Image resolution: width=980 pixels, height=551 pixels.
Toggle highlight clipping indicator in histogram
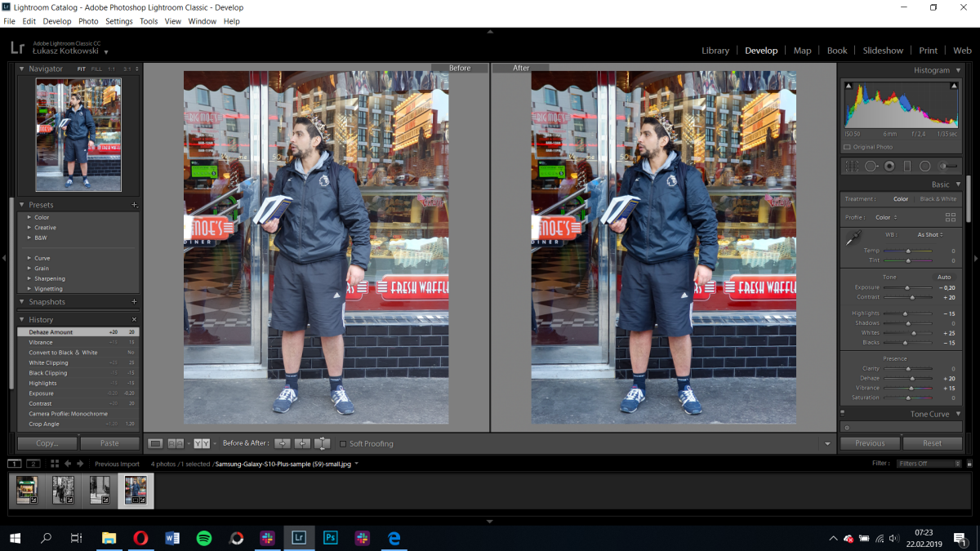(x=954, y=86)
